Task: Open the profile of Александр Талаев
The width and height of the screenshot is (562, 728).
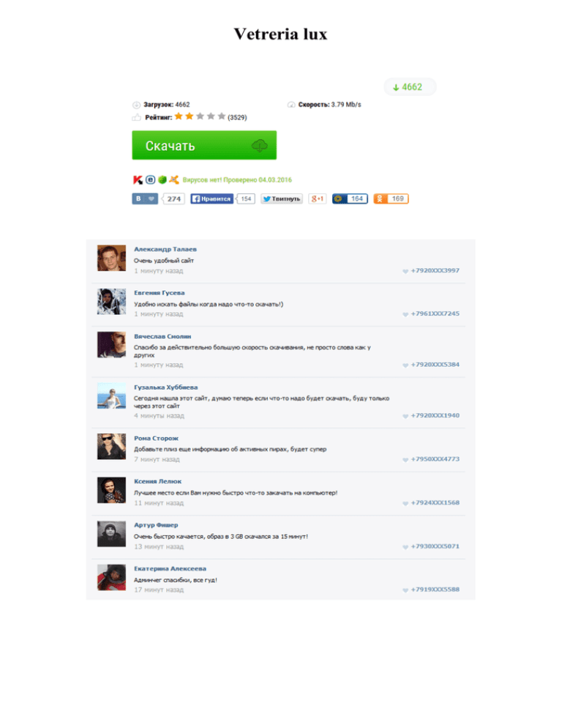Action: point(165,249)
